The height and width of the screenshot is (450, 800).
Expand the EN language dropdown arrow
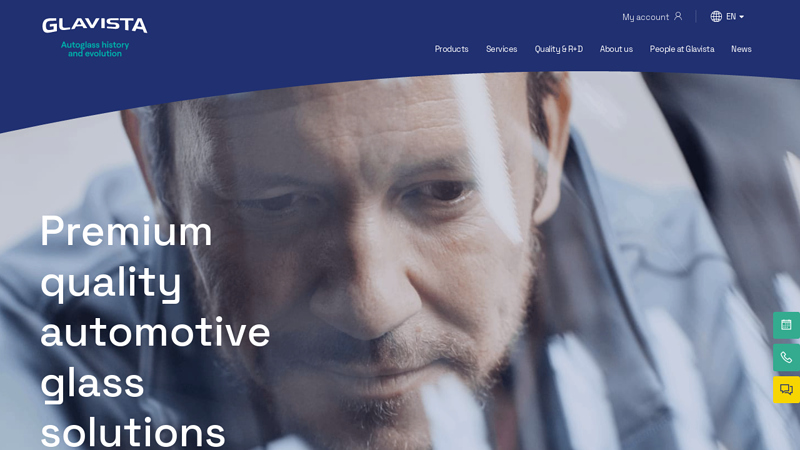pyautogui.click(x=741, y=17)
